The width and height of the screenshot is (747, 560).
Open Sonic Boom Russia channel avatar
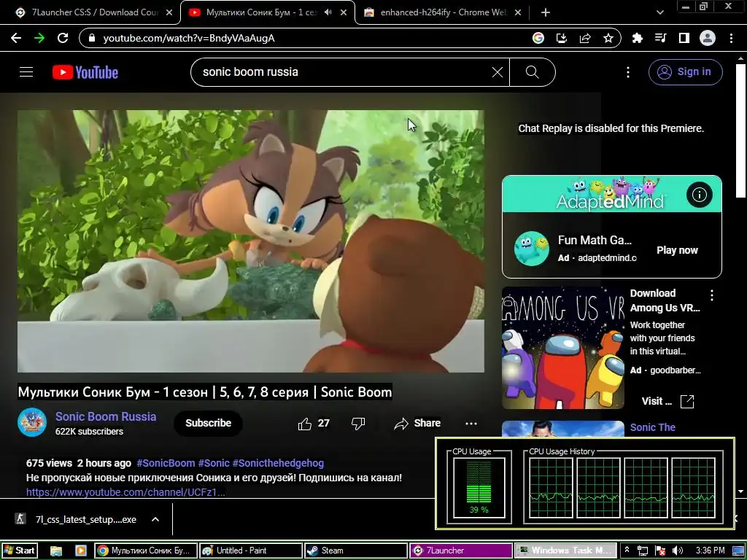click(32, 422)
